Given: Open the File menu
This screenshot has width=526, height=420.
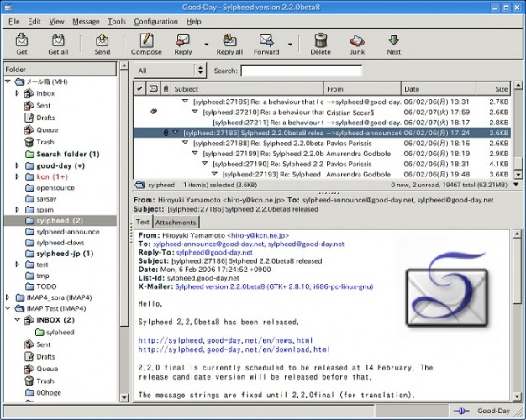Looking at the screenshot, I should [13, 22].
